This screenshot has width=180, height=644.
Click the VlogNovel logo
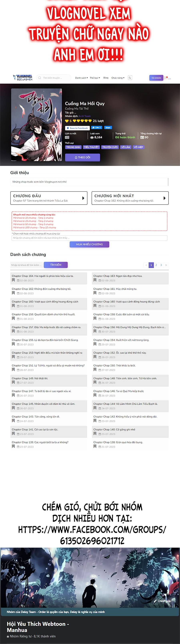pyautogui.click(x=23, y=77)
